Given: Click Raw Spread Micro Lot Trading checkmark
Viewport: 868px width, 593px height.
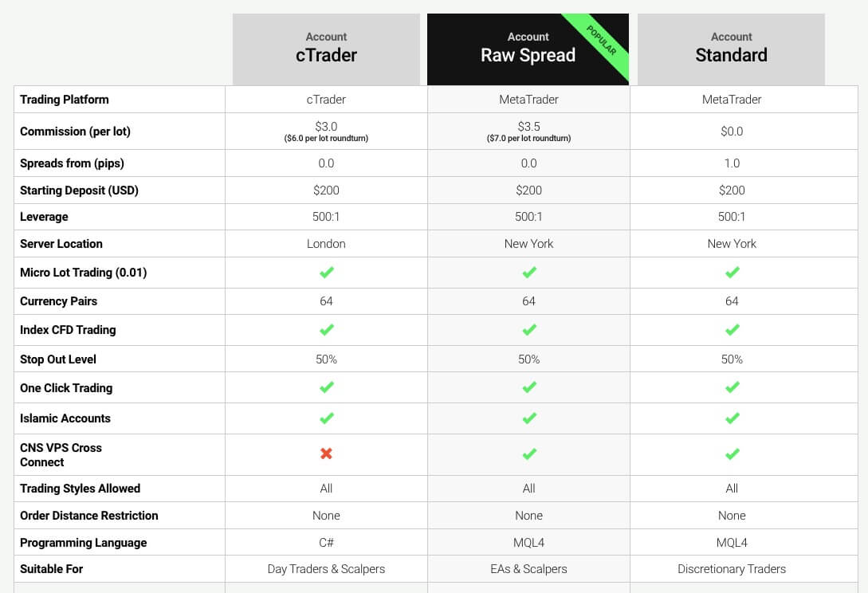Looking at the screenshot, I should coord(528,273).
